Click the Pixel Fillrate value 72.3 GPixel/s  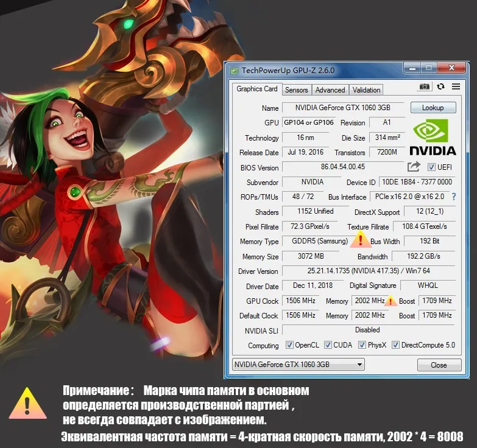pyautogui.click(x=309, y=226)
